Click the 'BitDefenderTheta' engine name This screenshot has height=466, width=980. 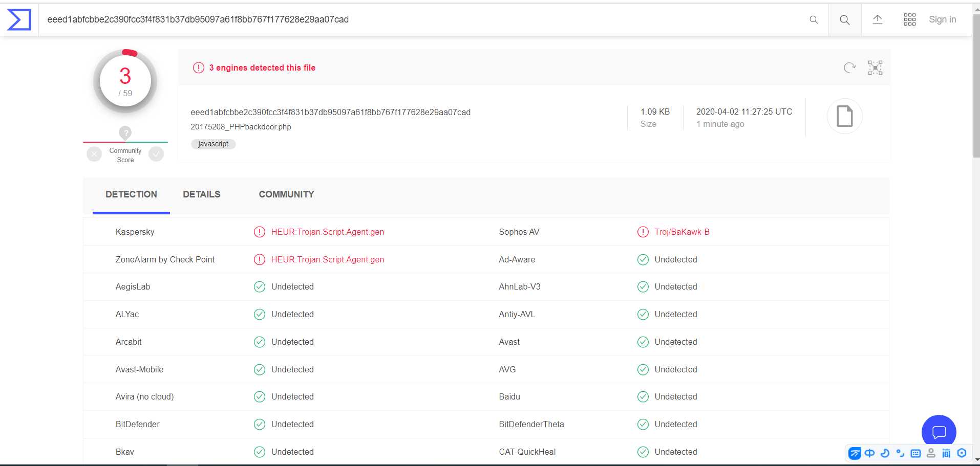pos(531,424)
